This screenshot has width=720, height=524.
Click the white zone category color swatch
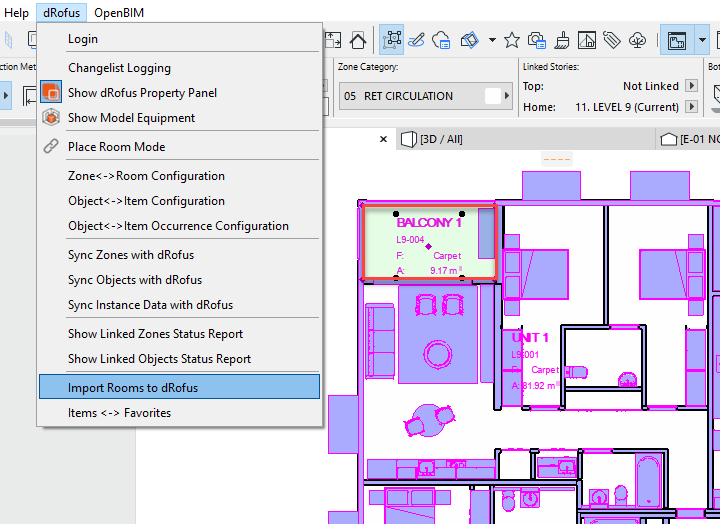492,96
